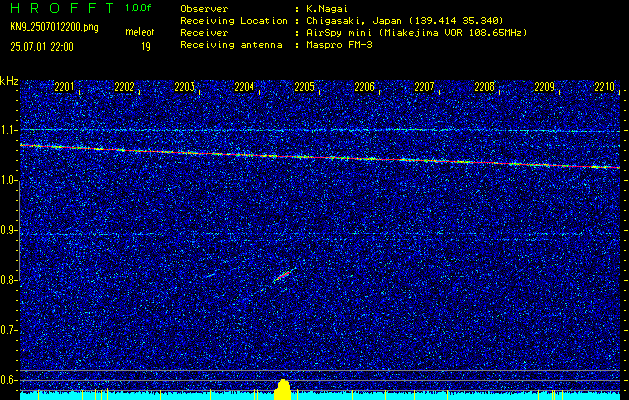Click the 2210 time marker
This screenshot has height=400, width=629.
[605, 87]
